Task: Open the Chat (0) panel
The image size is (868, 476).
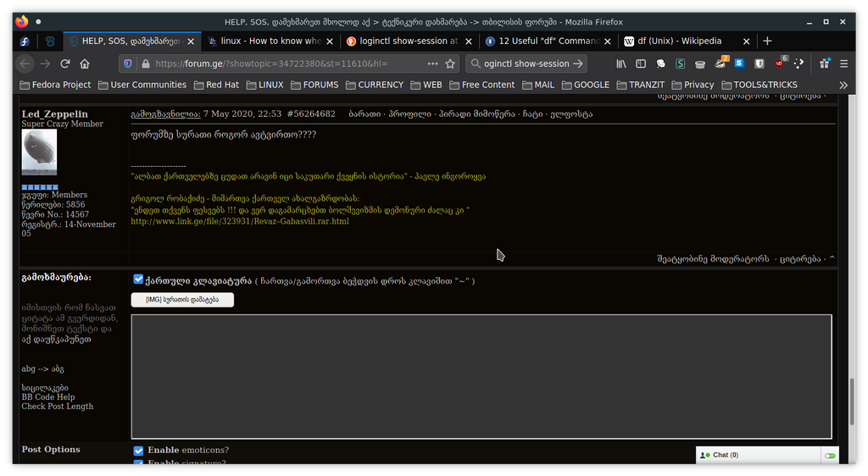Action: 758,456
